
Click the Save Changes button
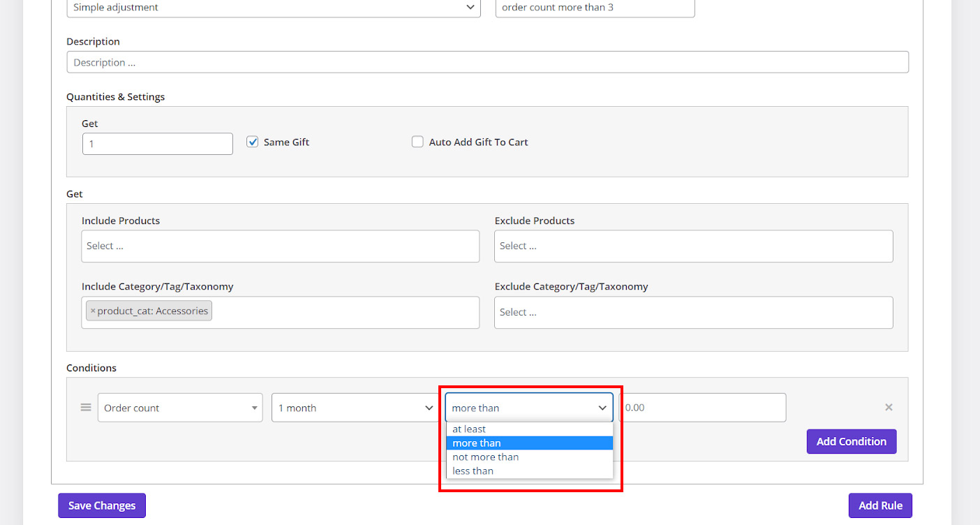click(x=102, y=505)
